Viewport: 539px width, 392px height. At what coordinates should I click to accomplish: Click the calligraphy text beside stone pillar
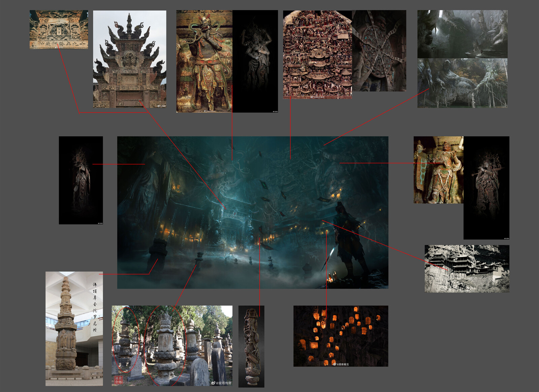pos(95,307)
